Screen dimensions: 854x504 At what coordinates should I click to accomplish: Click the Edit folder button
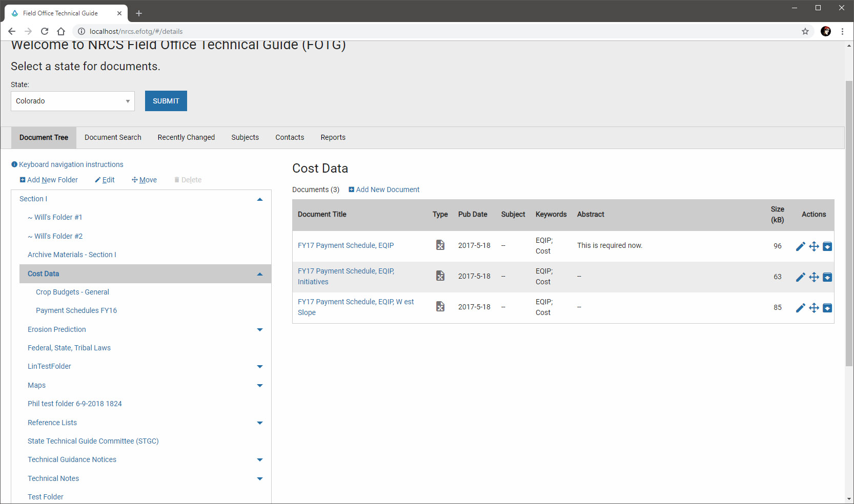[105, 180]
